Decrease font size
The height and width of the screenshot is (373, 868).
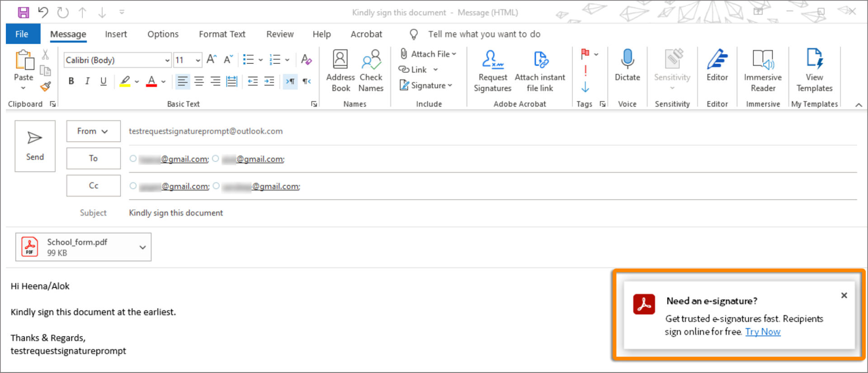coord(228,60)
